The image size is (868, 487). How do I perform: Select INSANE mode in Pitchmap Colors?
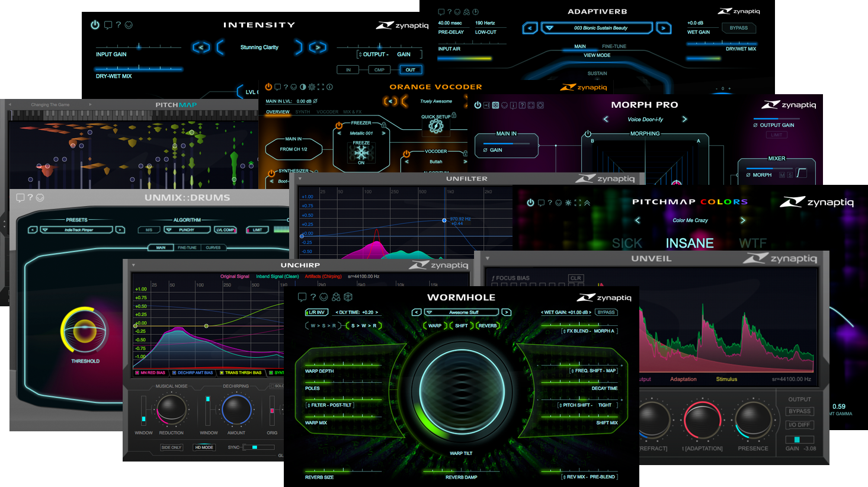[x=690, y=243]
